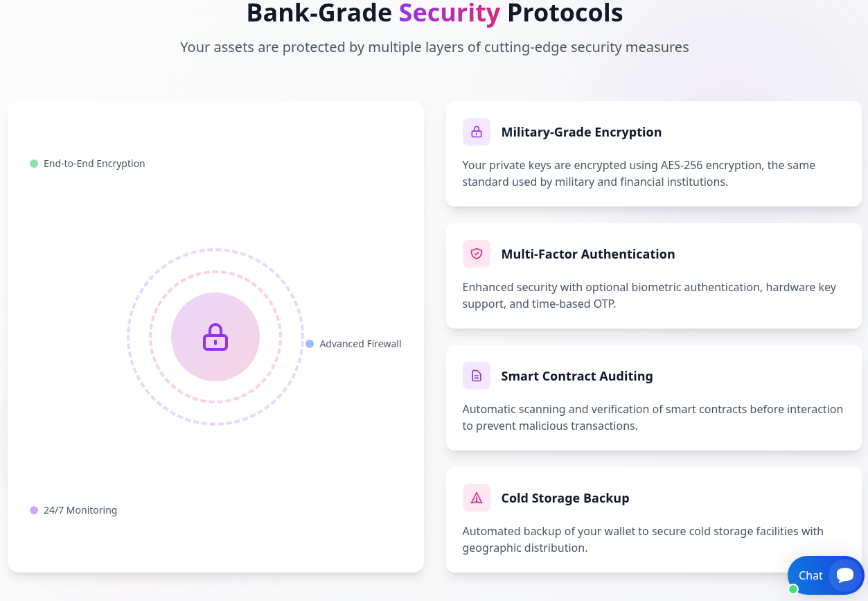This screenshot has height=601, width=868.
Task: Click the green dot next to End-to-End Encryption
Action: pyautogui.click(x=34, y=164)
